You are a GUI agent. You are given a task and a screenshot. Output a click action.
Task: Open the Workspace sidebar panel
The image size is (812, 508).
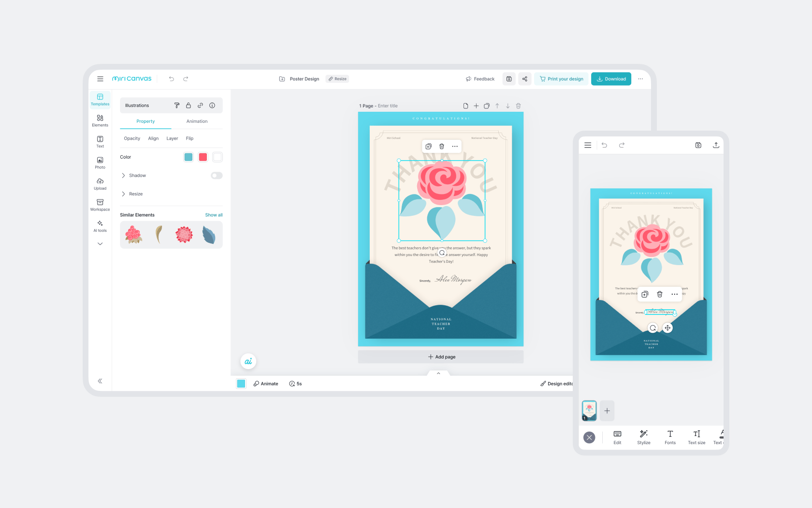[100, 205]
